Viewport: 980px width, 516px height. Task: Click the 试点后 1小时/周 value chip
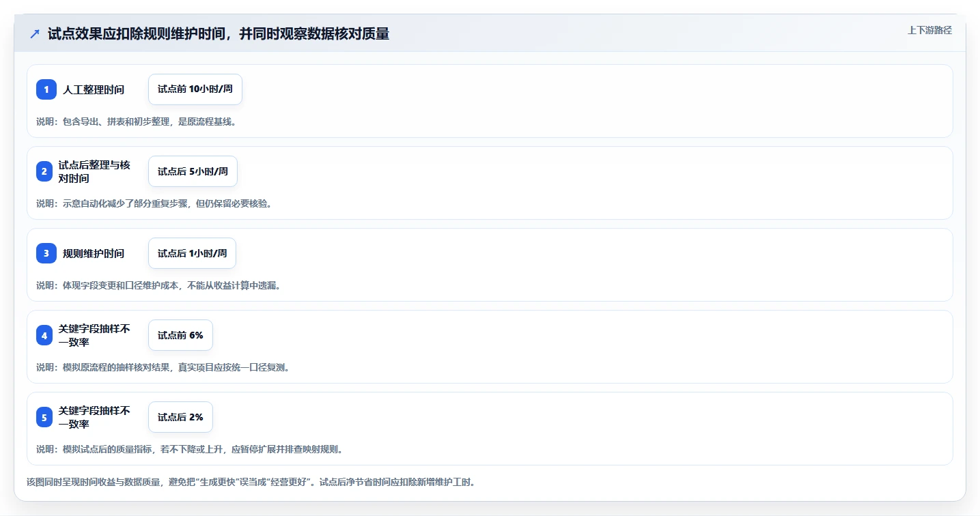coord(193,253)
